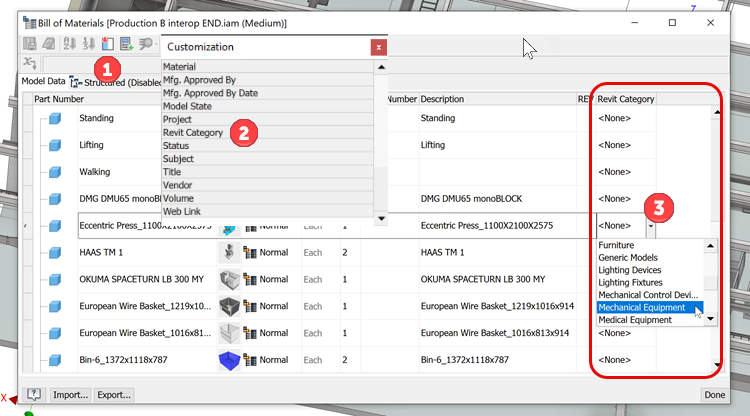This screenshot has height=416, width=750.
Task: Click the European Wire Basket_1219 thumbnail
Action: click(x=229, y=307)
